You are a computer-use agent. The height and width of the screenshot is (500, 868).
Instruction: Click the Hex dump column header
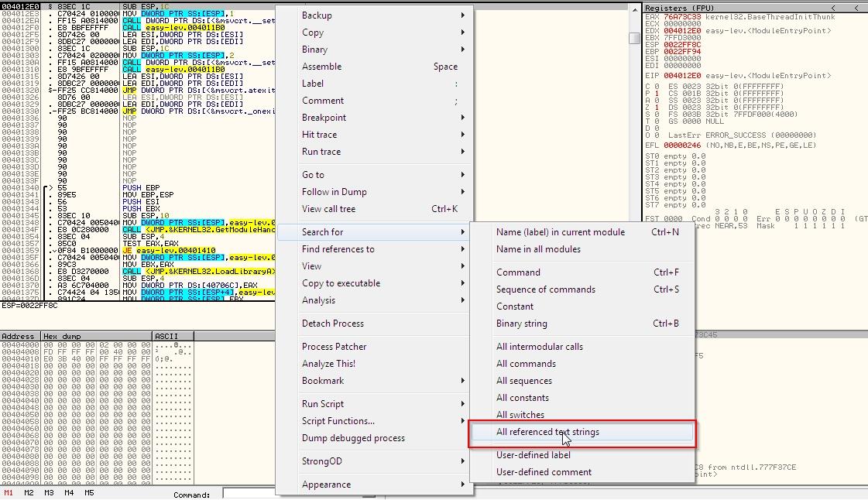coord(97,336)
